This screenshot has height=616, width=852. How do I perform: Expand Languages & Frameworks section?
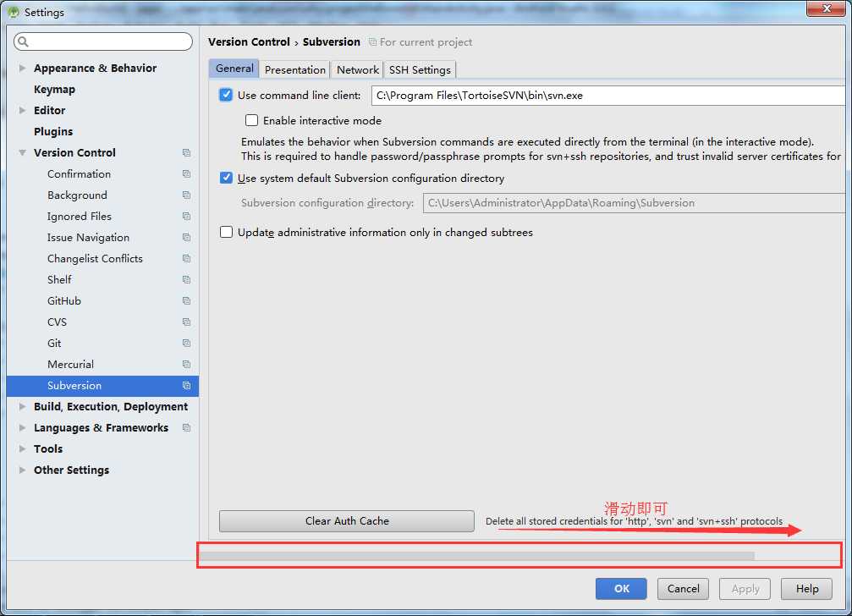(x=22, y=428)
